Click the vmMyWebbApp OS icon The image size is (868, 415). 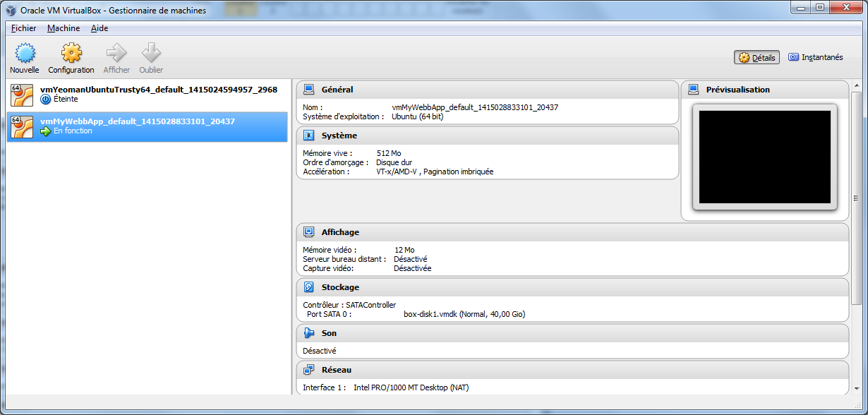point(23,126)
